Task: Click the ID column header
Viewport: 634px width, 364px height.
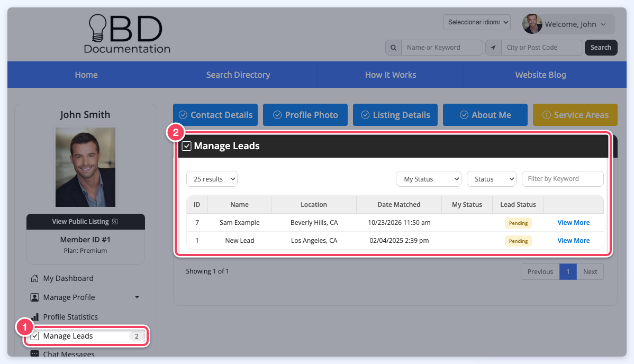Action: point(197,205)
